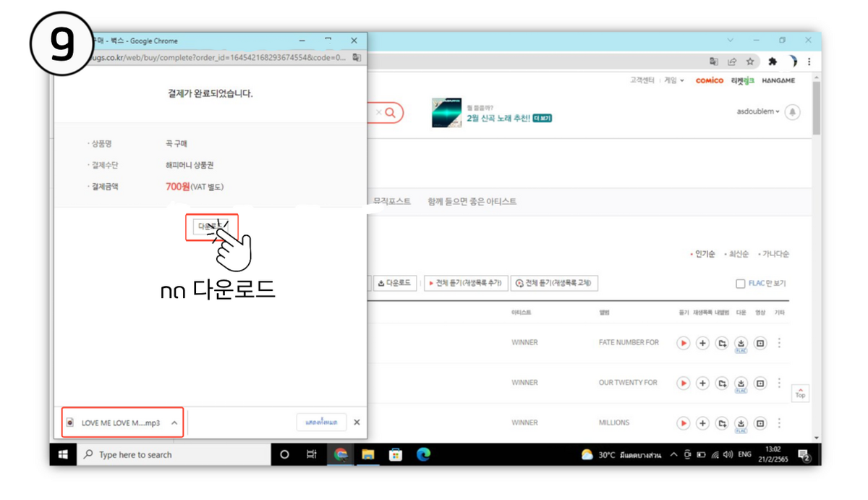
Task: Click the 전체 듣기(재생목록 추가) button
Action: click(464, 283)
